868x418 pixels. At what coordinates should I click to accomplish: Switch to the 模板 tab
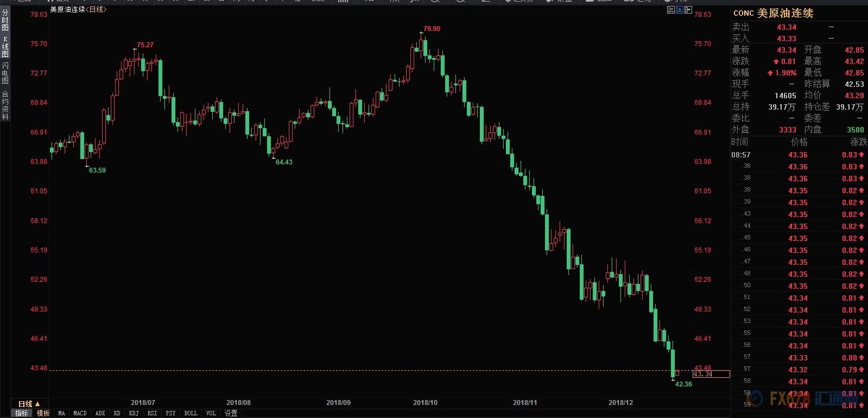click(x=43, y=413)
